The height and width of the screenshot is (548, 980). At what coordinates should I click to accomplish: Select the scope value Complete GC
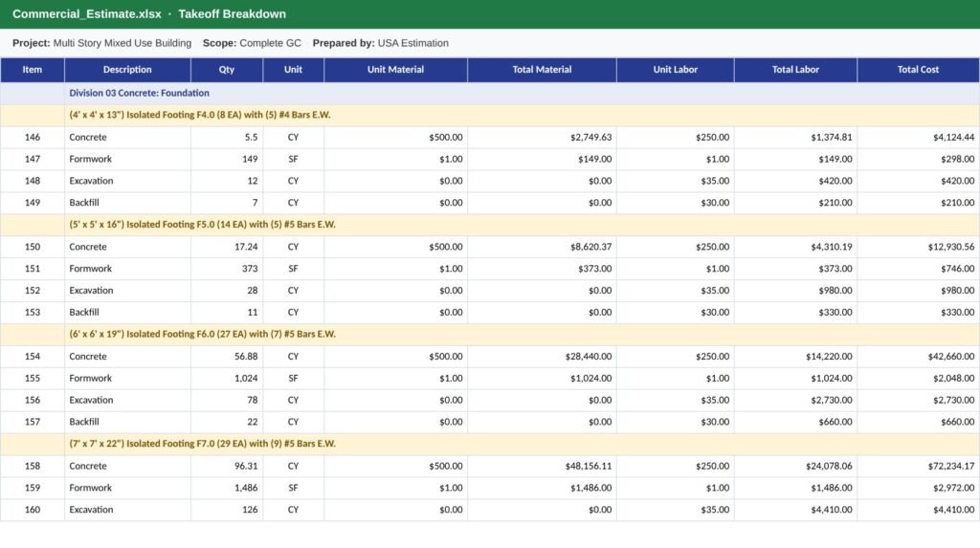pyautogui.click(x=270, y=43)
